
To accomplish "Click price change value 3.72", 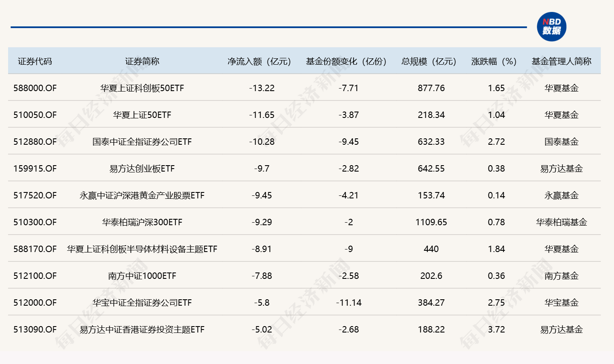I will pos(496,330).
